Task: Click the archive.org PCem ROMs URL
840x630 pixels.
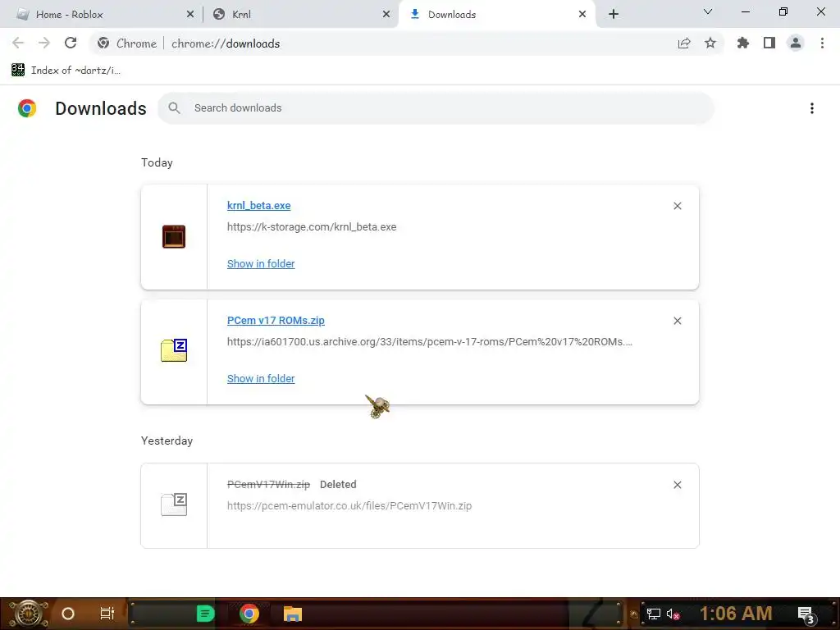Action: [x=430, y=342]
